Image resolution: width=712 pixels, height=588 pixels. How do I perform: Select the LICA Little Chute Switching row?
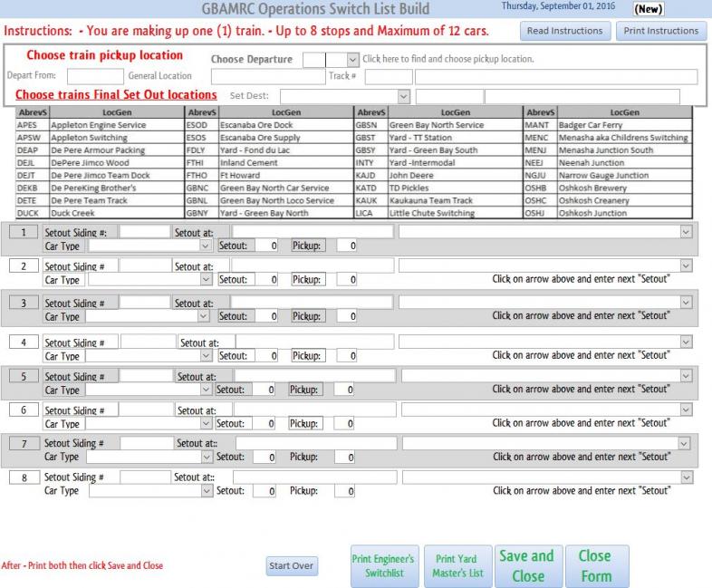[438, 213]
